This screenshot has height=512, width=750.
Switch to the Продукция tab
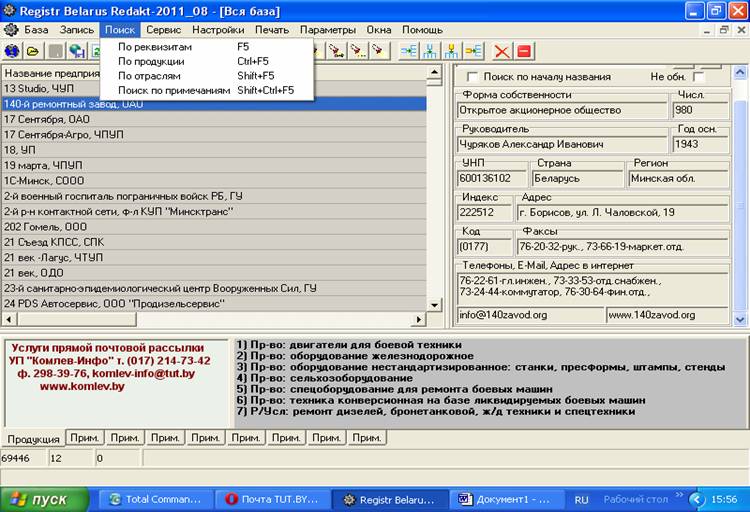35,438
